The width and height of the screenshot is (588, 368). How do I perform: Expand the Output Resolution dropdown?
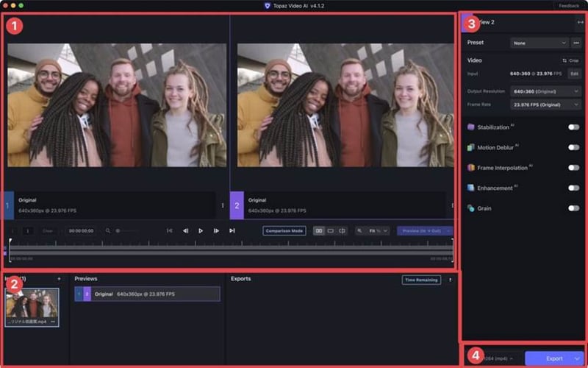(x=545, y=91)
